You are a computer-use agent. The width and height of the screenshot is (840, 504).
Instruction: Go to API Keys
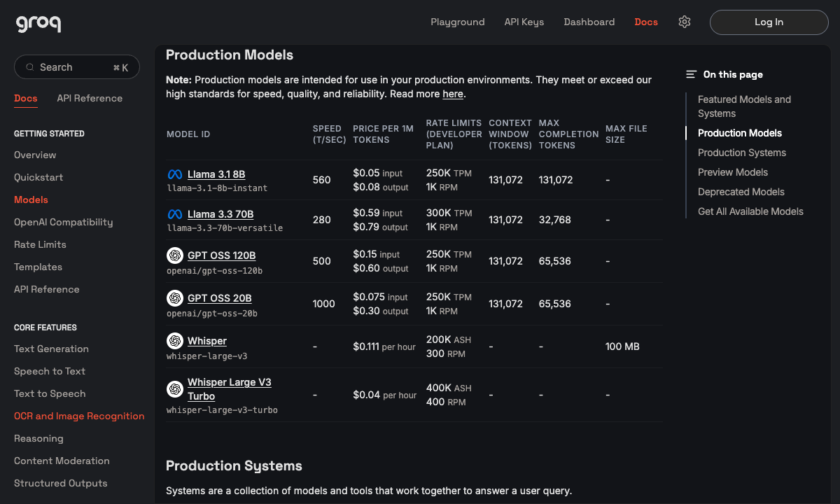click(524, 22)
